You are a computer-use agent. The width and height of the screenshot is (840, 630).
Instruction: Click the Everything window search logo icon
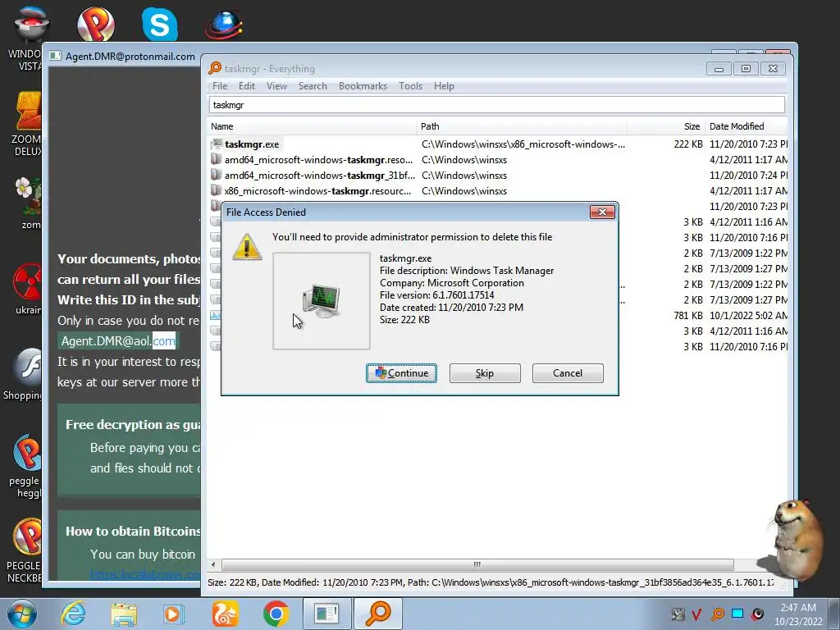coord(215,68)
